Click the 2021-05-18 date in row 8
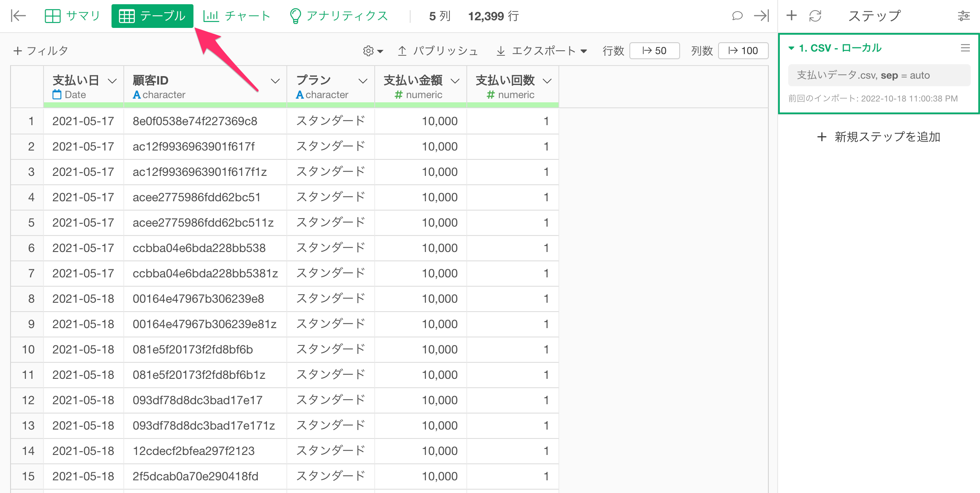 [x=83, y=299]
